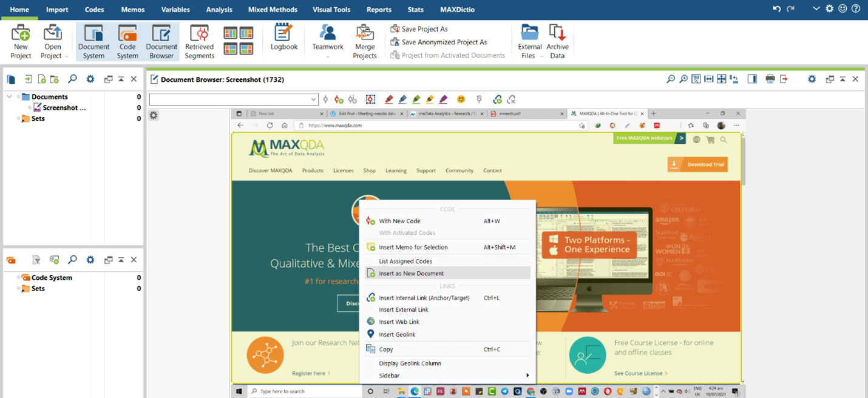Collapse the Documents tree node
The width and height of the screenshot is (868, 398).
pos(9,96)
